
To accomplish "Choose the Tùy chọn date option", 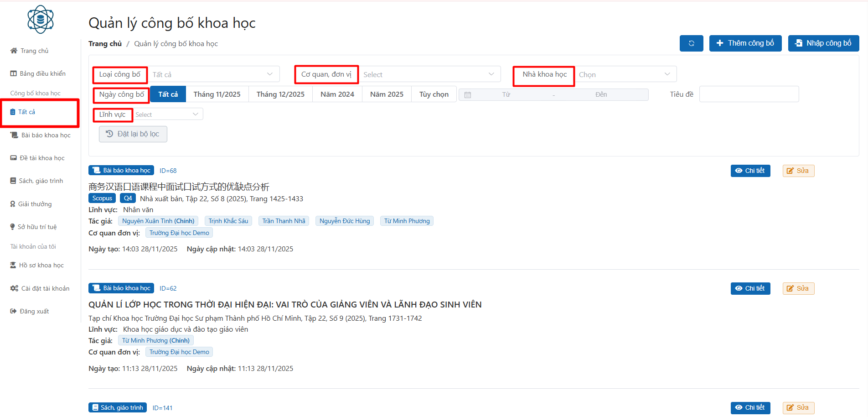I will 434,94.
